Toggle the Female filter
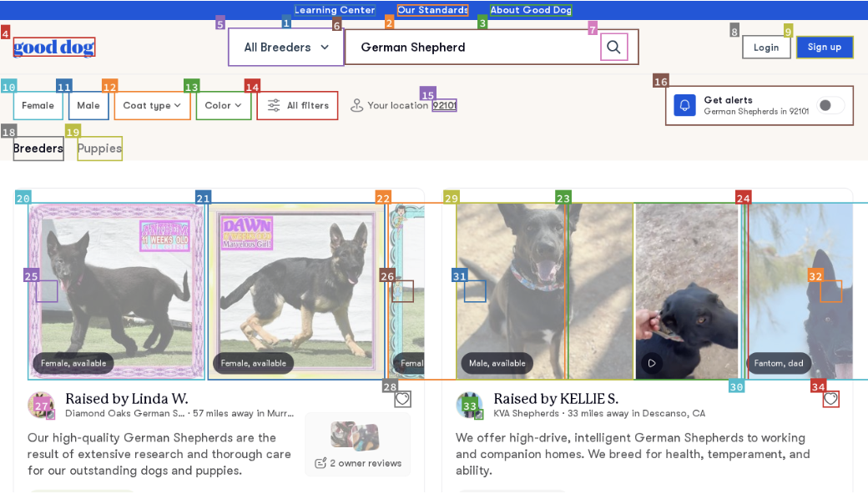The width and height of the screenshot is (868, 504). (37, 105)
